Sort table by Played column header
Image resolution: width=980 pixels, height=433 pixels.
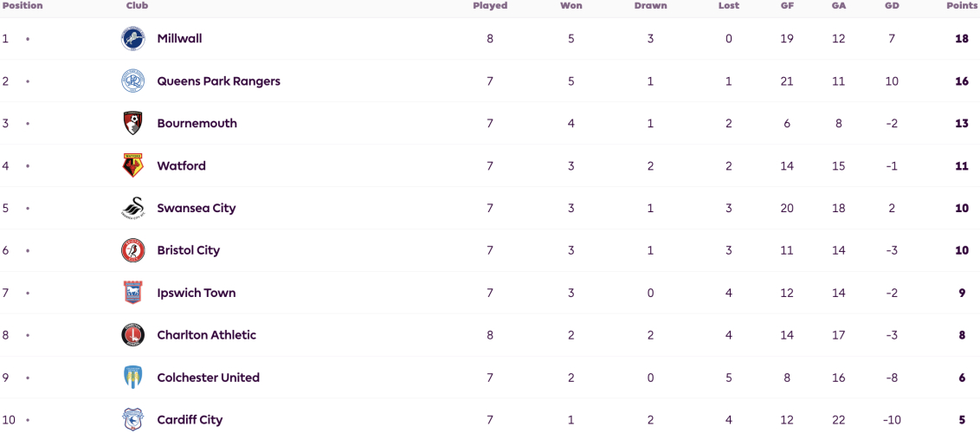click(x=490, y=5)
